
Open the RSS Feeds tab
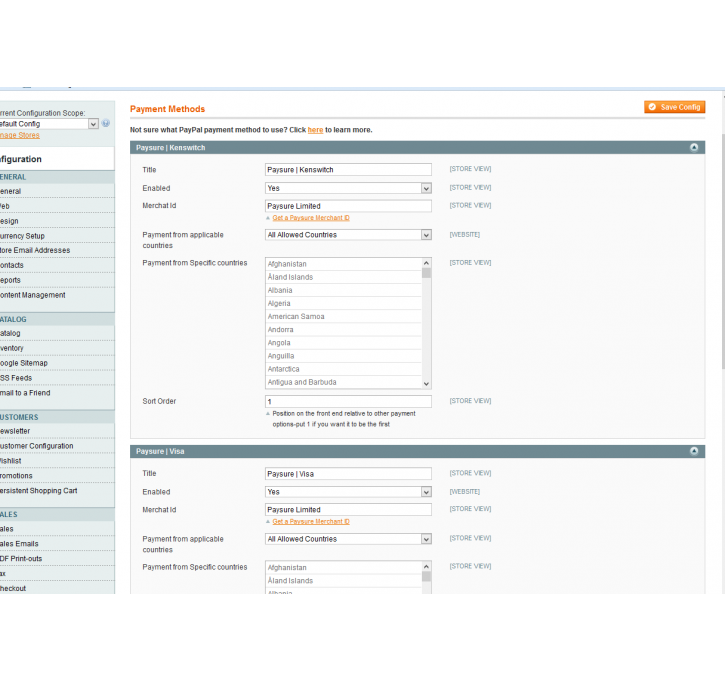[57, 378]
